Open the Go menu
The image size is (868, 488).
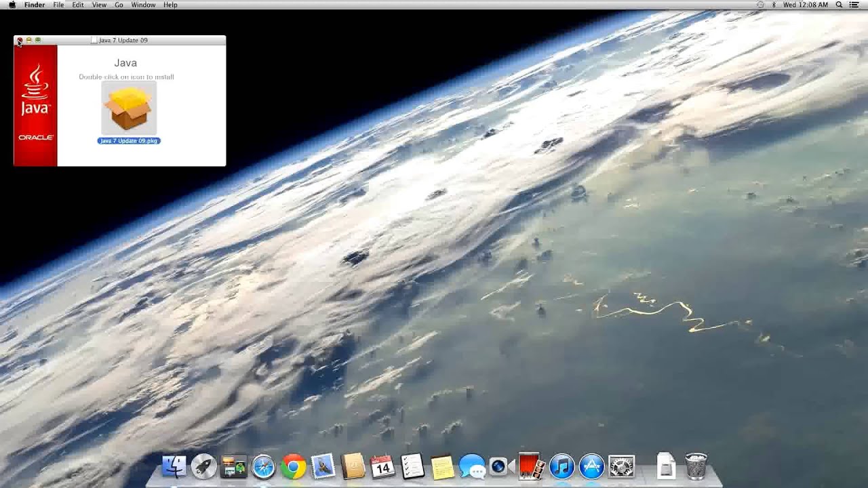pyautogui.click(x=119, y=5)
